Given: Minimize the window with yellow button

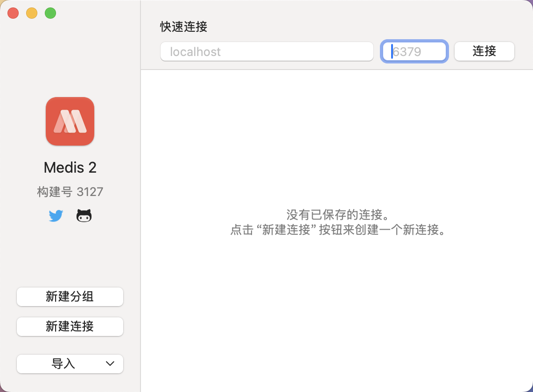Looking at the screenshot, I should coord(32,13).
